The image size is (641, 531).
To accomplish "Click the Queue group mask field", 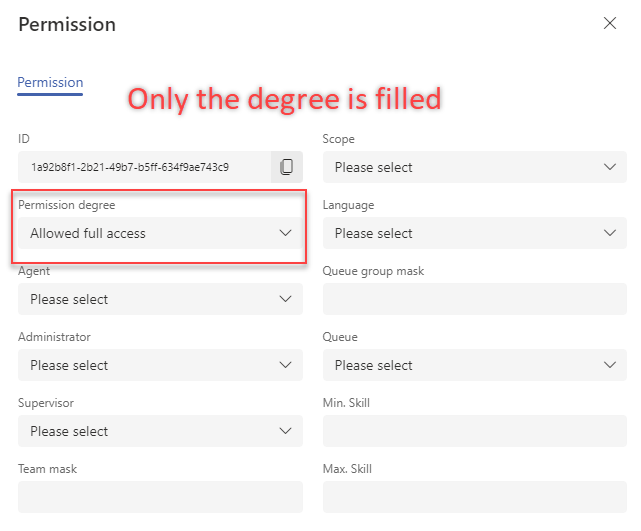I will (475, 299).
